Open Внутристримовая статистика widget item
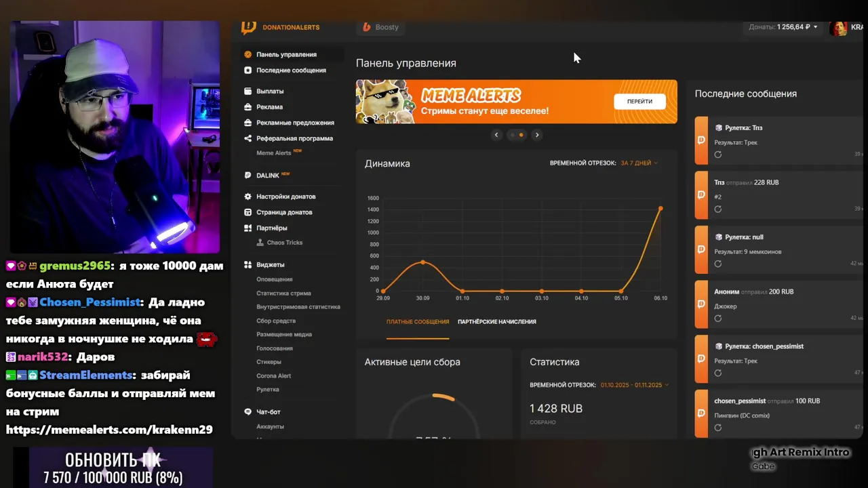The height and width of the screenshot is (488, 868). click(x=298, y=307)
